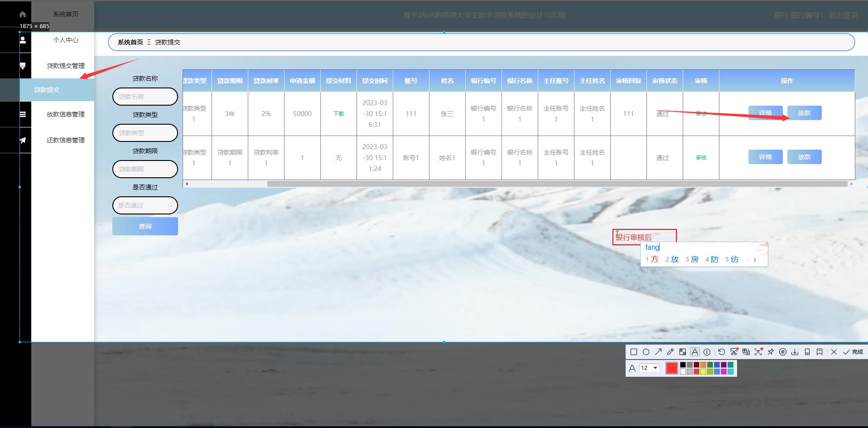The height and width of the screenshot is (428, 868).
Task: Pick the white color swatch
Action: point(683,371)
